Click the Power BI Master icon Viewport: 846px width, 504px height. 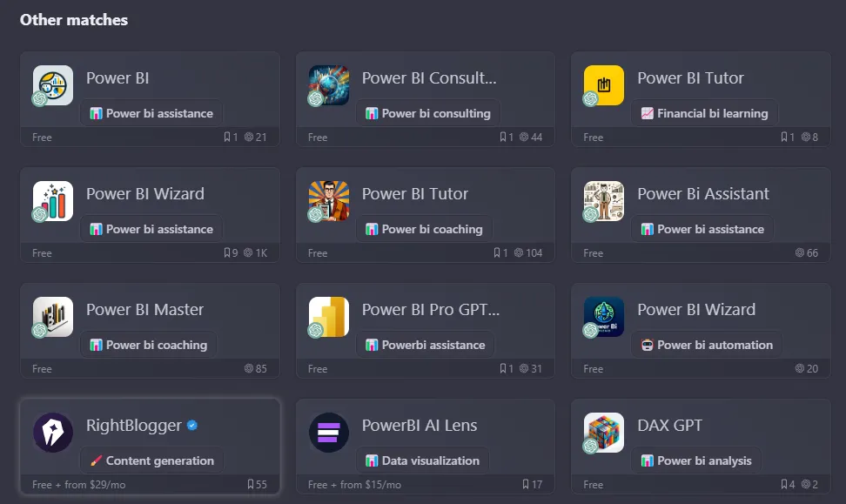53,317
